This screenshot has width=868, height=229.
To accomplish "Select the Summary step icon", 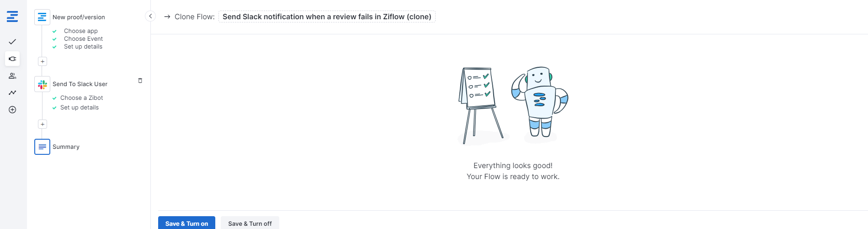I will 42,147.
